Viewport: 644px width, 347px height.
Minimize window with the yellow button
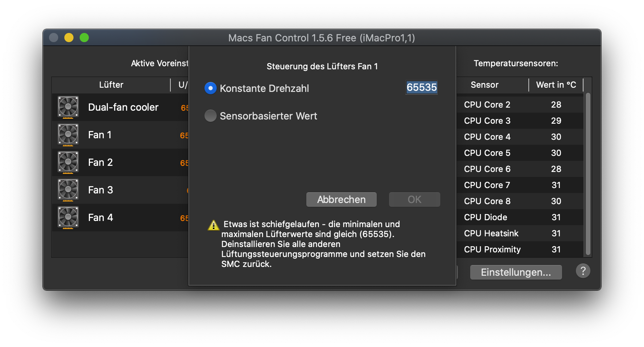click(x=69, y=38)
